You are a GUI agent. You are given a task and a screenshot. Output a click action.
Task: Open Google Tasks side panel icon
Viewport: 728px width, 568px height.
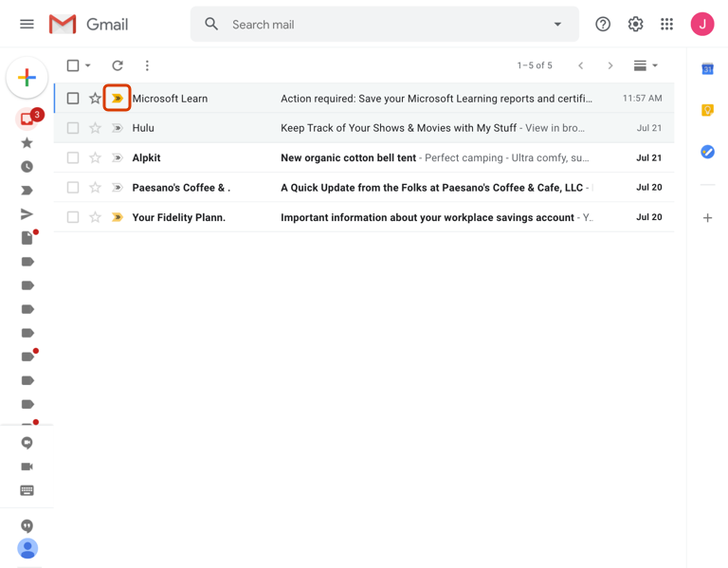click(x=707, y=152)
